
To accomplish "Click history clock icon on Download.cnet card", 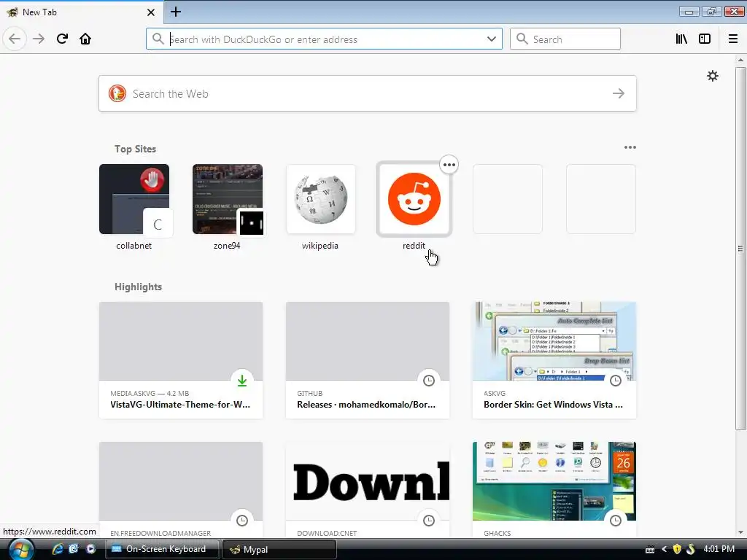I will pyautogui.click(x=429, y=521).
